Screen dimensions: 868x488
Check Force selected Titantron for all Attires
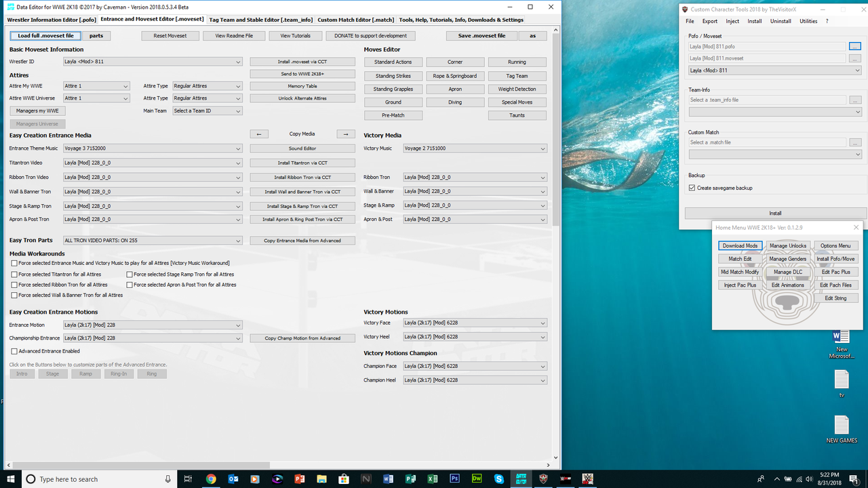pyautogui.click(x=14, y=274)
